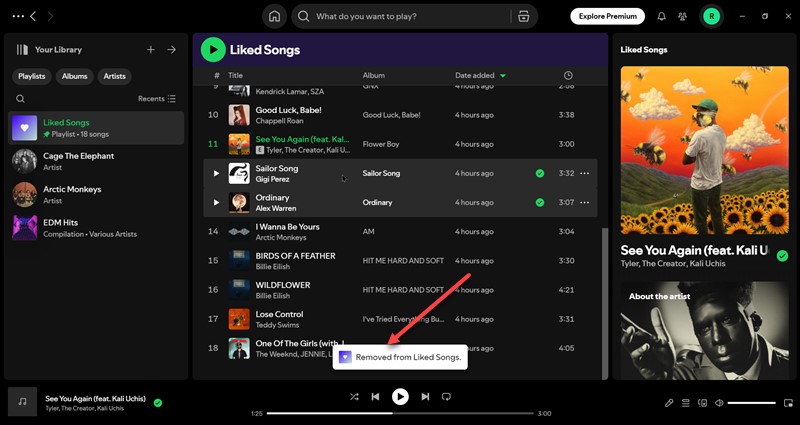Mute with the speaker icon
This screenshot has width=800, height=425.
pos(719,403)
